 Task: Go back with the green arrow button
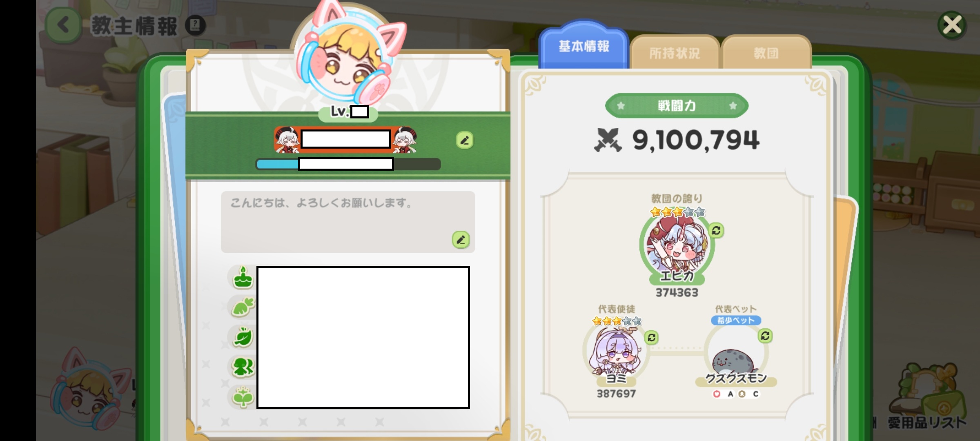coord(63,25)
